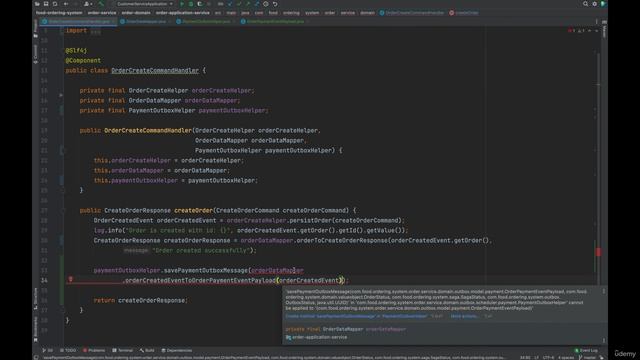Open the Terminal tool window tab
Screen dimensions: 640x360
(122, 350)
